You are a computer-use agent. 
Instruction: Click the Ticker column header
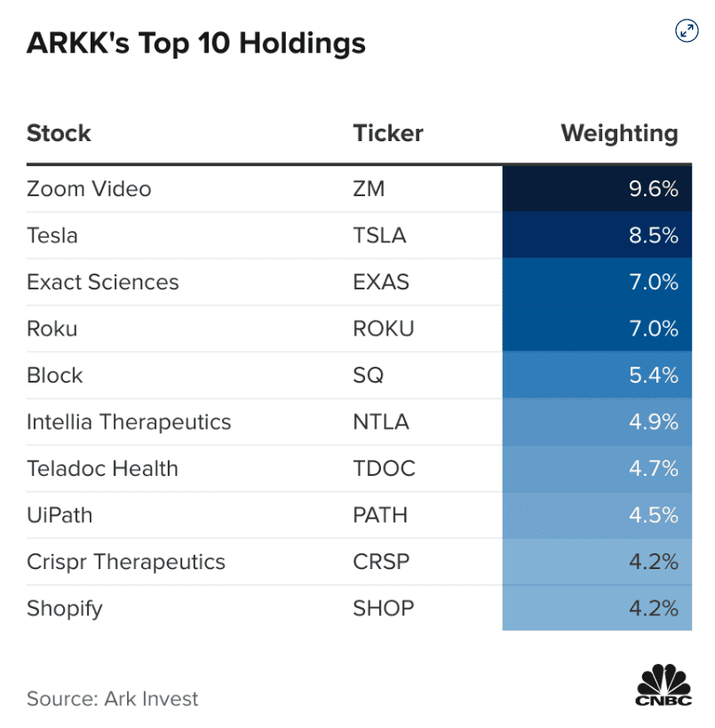point(388,134)
